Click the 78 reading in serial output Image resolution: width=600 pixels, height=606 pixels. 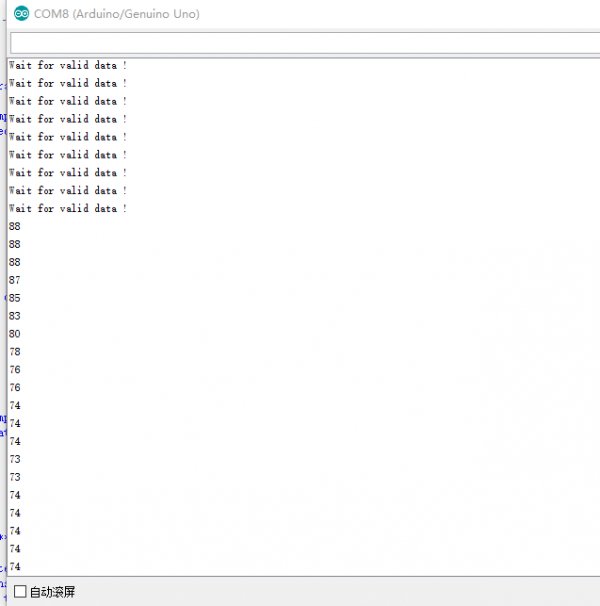pos(14,352)
